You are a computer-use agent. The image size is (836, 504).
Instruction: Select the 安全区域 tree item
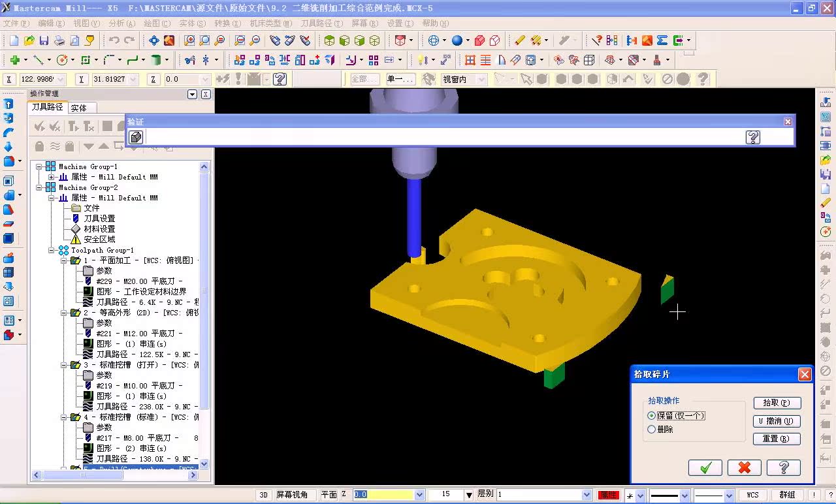pos(99,240)
